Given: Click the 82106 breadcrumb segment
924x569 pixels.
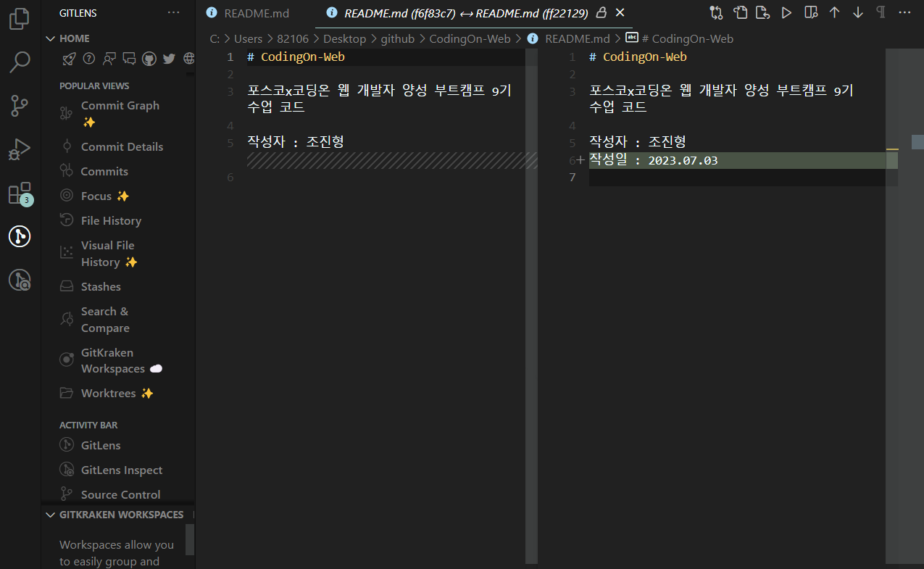Looking at the screenshot, I should (x=293, y=39).
